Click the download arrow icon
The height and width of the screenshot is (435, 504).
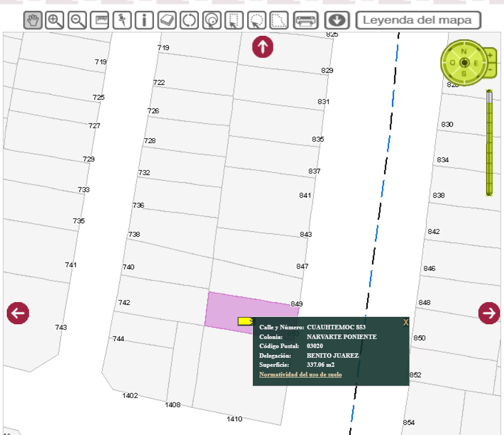(337, 20)
